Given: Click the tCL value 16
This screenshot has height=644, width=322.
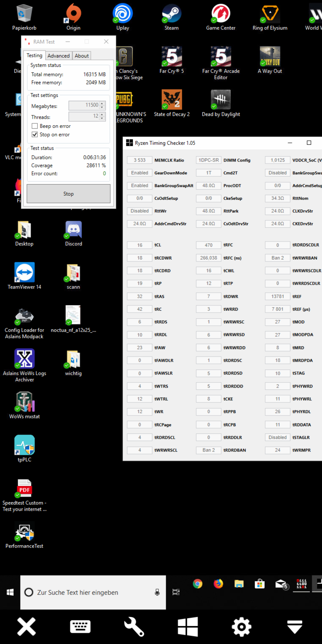Looking at the screenshot, I should (140, 245).
